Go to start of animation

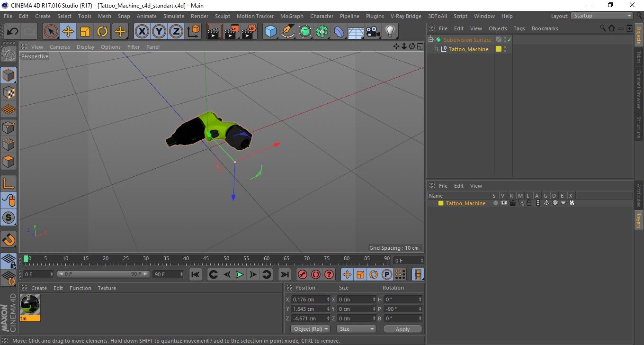196,274
